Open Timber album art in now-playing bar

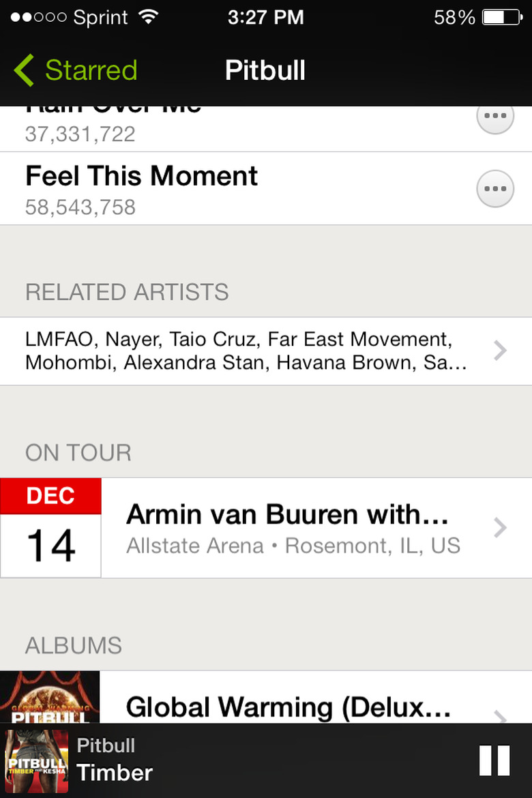(37, 761)
